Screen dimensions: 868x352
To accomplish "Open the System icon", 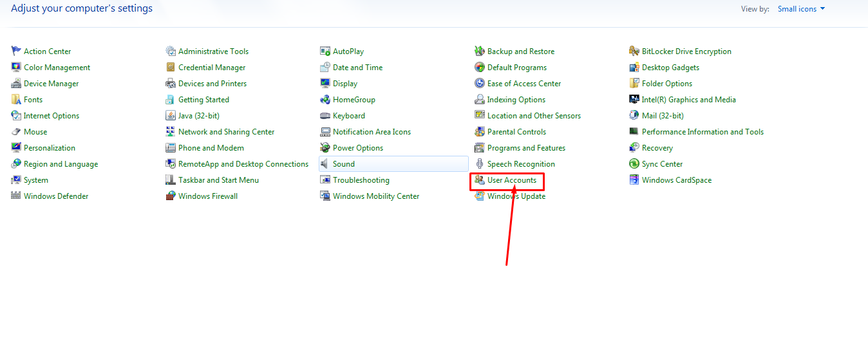I will [16, 180].
